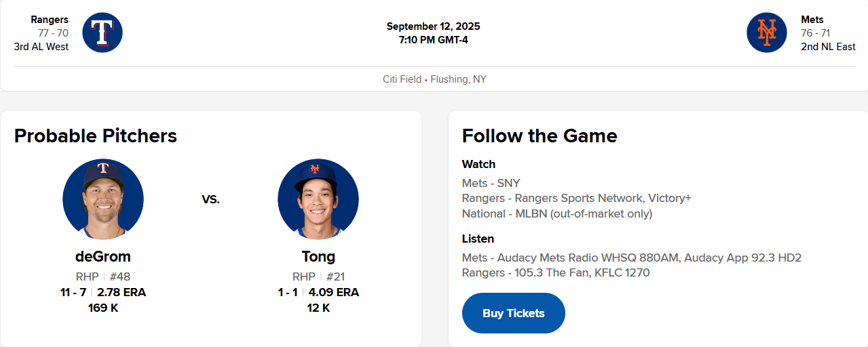Click the 105.3 The Fan listen listing
868x347 pixels.
[555, 272]
